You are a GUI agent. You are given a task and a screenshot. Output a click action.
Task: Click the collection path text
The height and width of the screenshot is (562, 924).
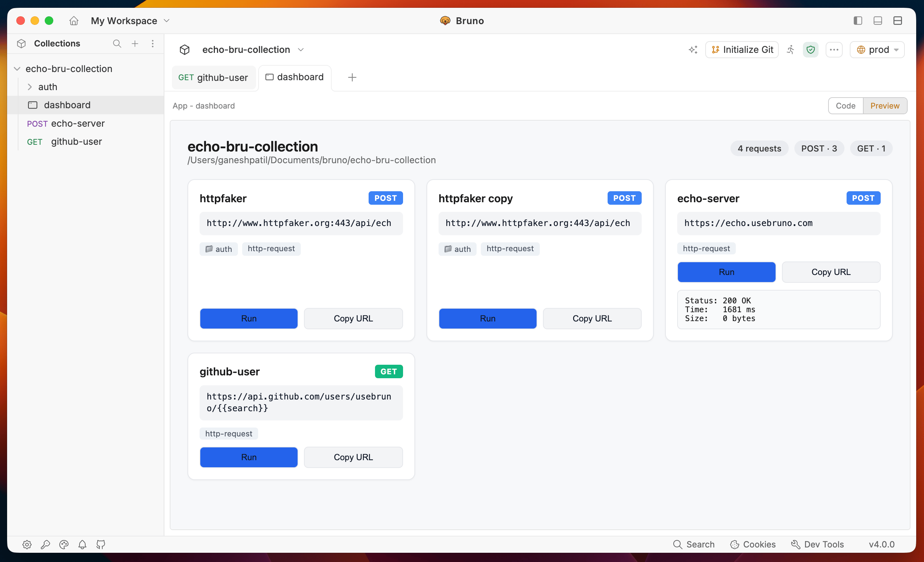coord(311,160)
